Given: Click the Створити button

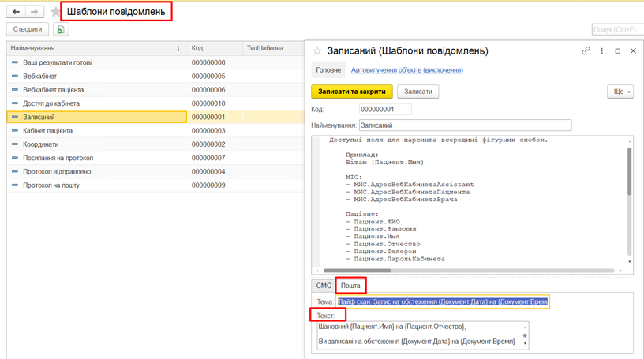Looking at the screenshot, I should 28,29.
